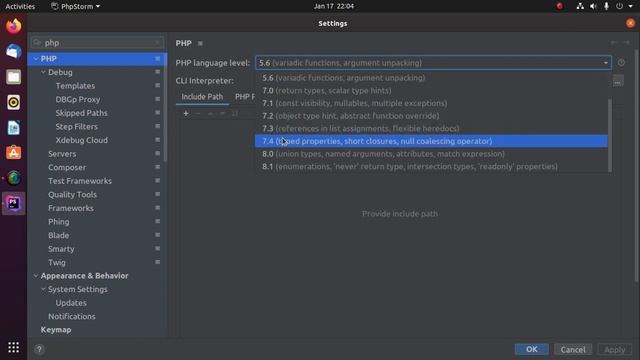This screenshot has height=360, width=640.
Task: Open Xdebug Cloud settings
Action: (x=82, y=140)
